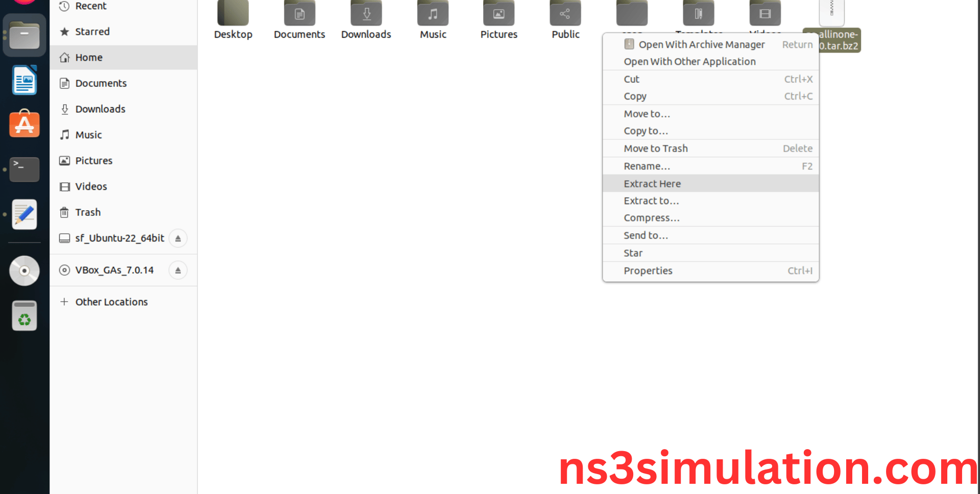Open the Downloads folder icon
The width and height of the screenshot is (980, 494).
click(366, 13)
